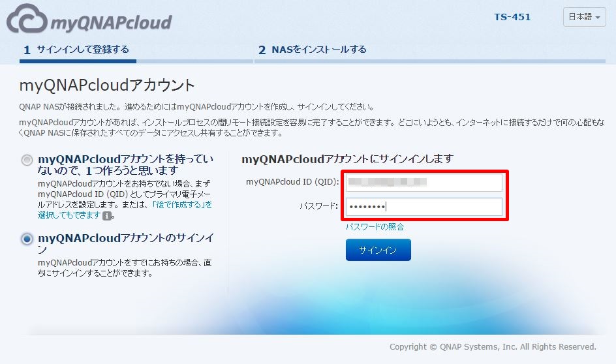This screenshot has width=616, height=364.
Task: Focus the パスワード input field
Action: pos(424,207)
